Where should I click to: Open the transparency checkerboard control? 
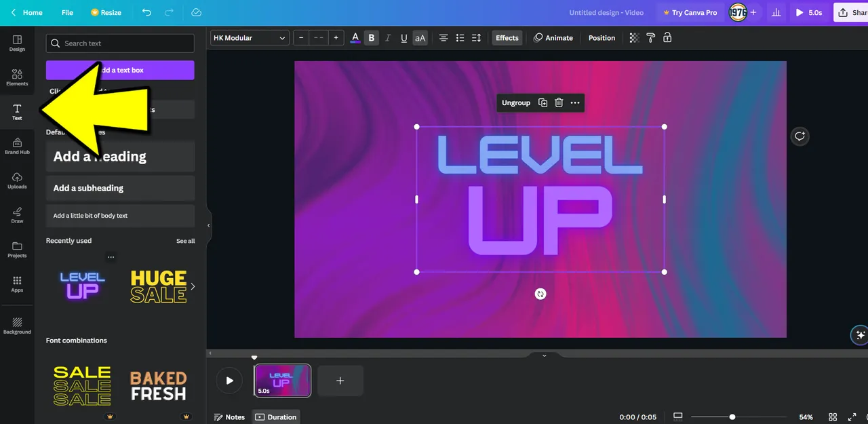634,38
